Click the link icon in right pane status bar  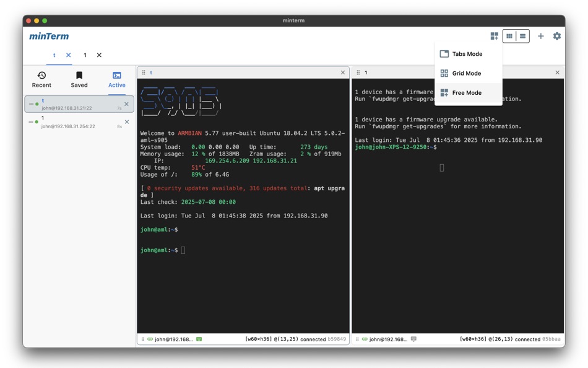365,339
